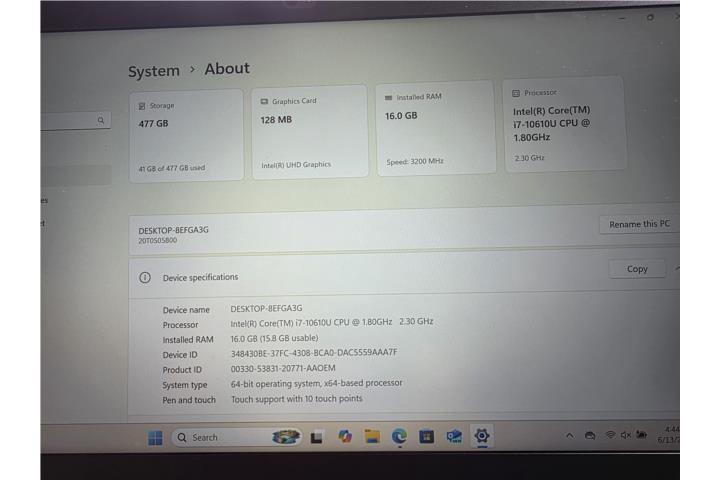Open Microsoft Store from taskbar
720x480 pixels.
426,436
